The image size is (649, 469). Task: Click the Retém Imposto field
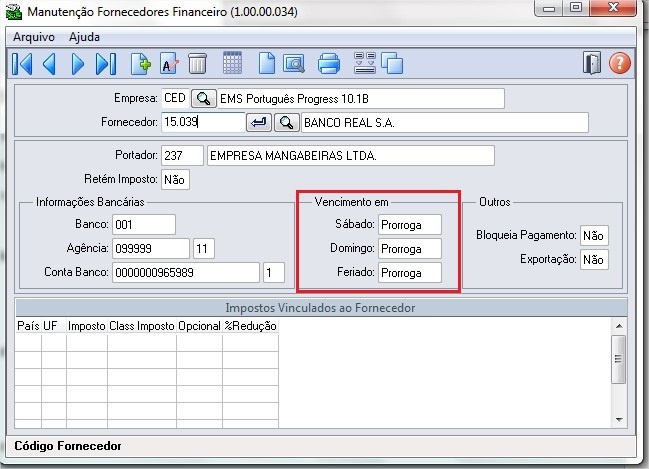175,180
